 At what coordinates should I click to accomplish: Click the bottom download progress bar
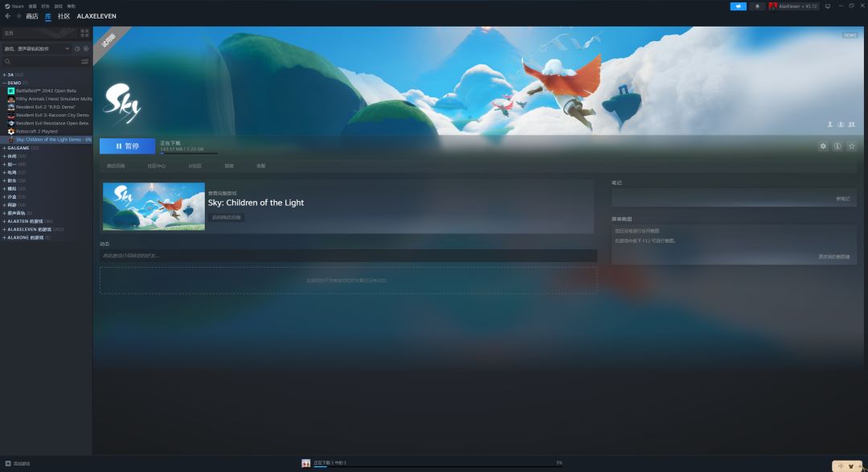(437, 467)
